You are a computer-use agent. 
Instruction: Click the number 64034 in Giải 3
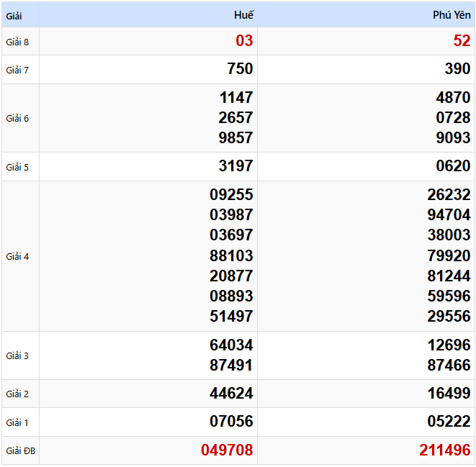pyautogui.click(x=231, y=345)
